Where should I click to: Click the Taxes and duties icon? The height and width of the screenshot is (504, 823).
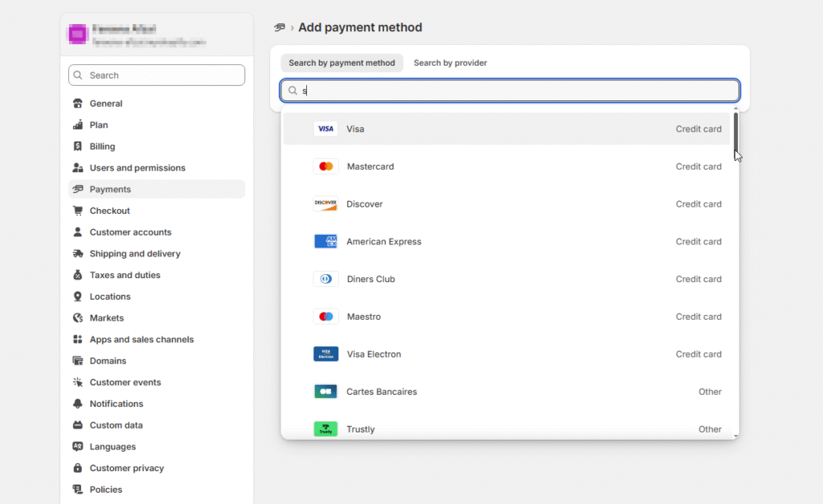pos(78,275)
